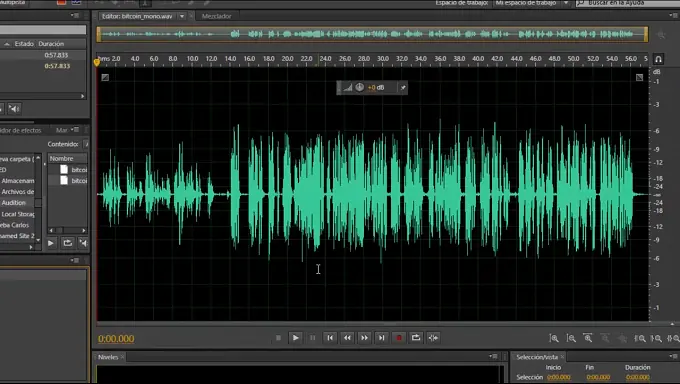Click the dimmed icon right of overview navigator

tap(661, 35)
